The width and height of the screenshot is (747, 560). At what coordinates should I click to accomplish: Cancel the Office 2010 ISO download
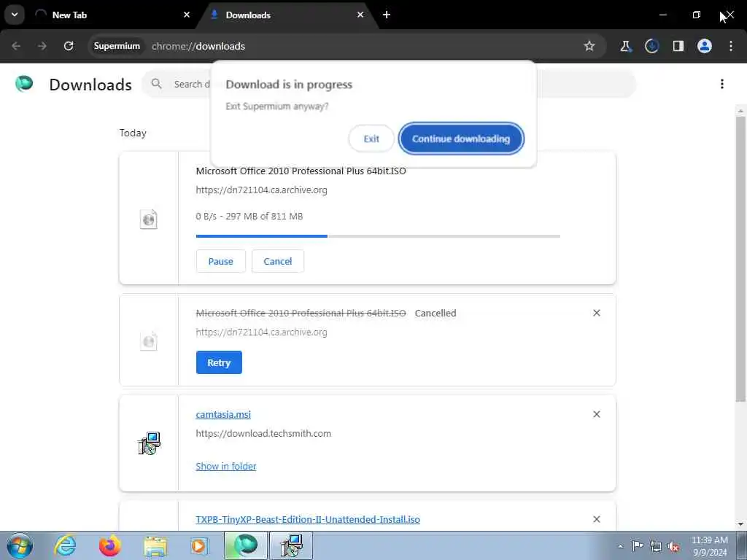pyautogui.click(x=278, y=261)
